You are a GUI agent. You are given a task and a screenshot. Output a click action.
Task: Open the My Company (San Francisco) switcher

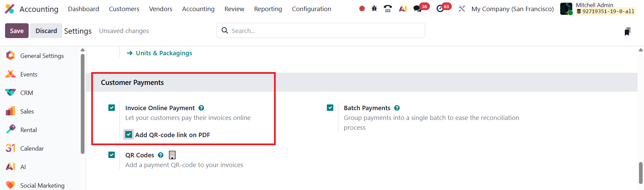tap(512, 9)
